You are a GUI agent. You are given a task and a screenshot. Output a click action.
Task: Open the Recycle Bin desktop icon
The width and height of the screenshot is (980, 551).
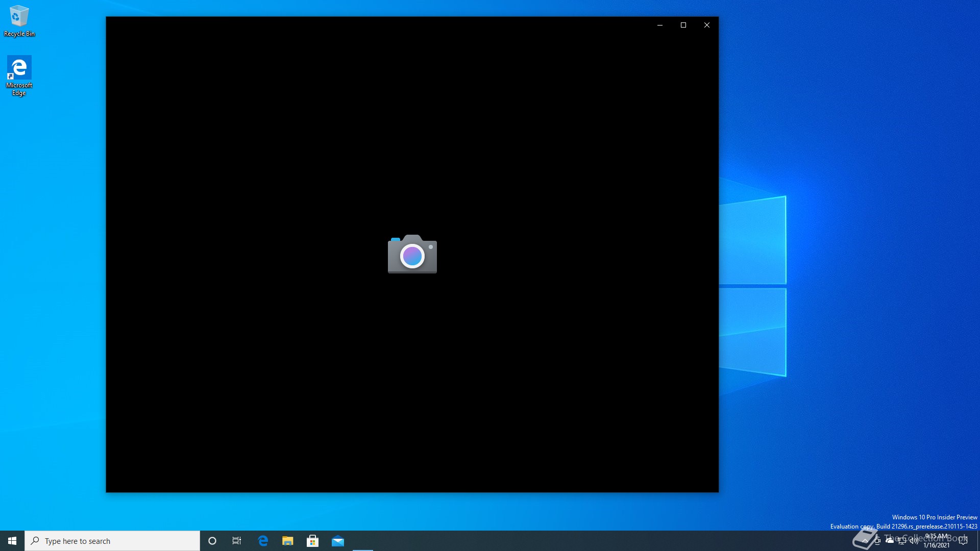(19, 21)
